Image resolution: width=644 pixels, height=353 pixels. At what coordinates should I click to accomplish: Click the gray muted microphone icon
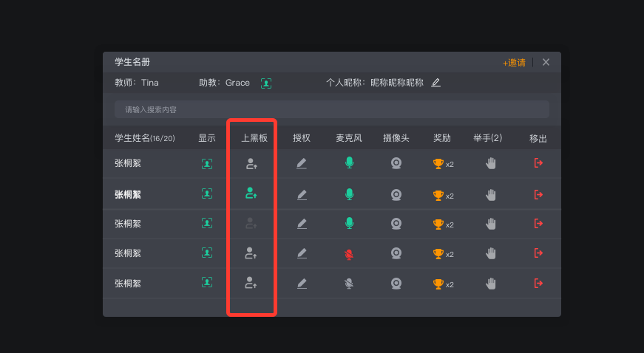(349, 284)
